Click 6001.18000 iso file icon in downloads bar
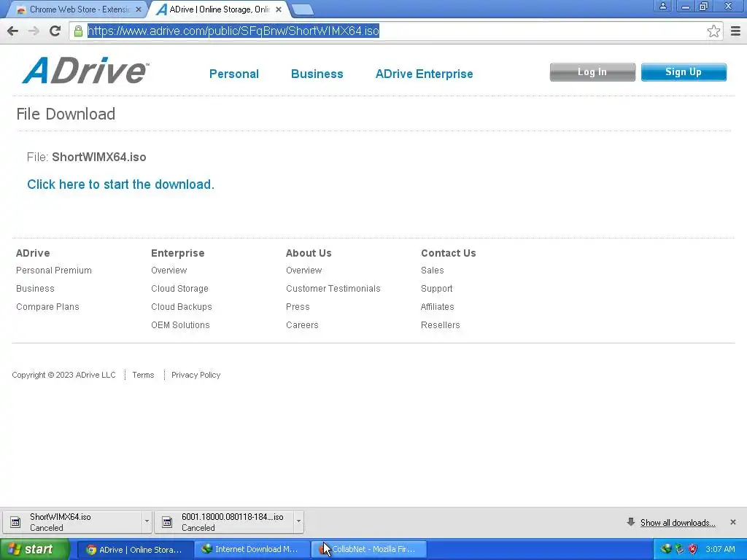Viewport: 747px width, 560px height. click(x=167, y=522)
